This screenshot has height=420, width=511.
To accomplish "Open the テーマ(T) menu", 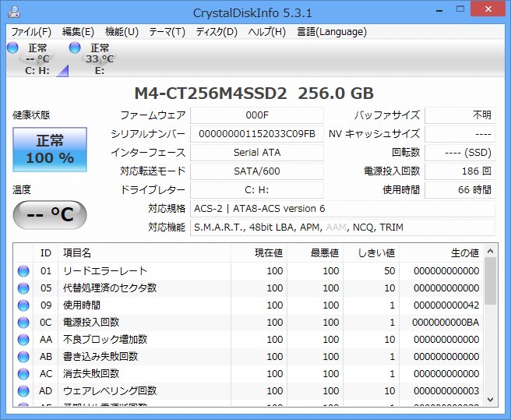I will point(167,32).
